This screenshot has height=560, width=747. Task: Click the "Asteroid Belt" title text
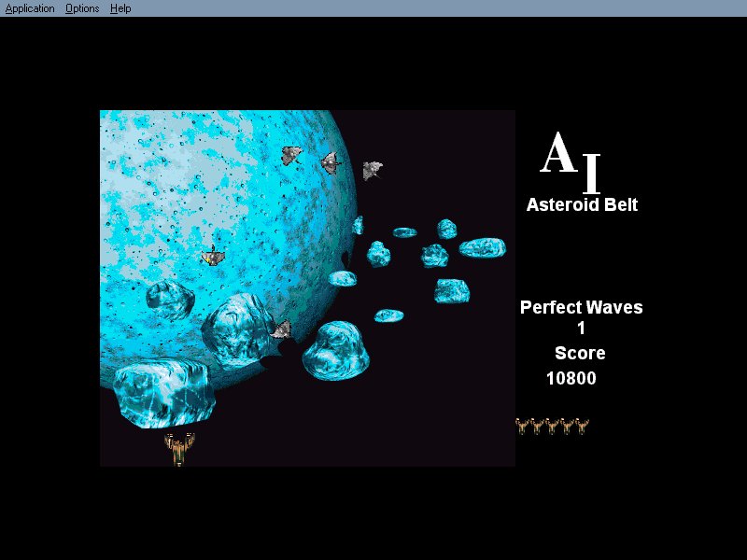(582, 204)
